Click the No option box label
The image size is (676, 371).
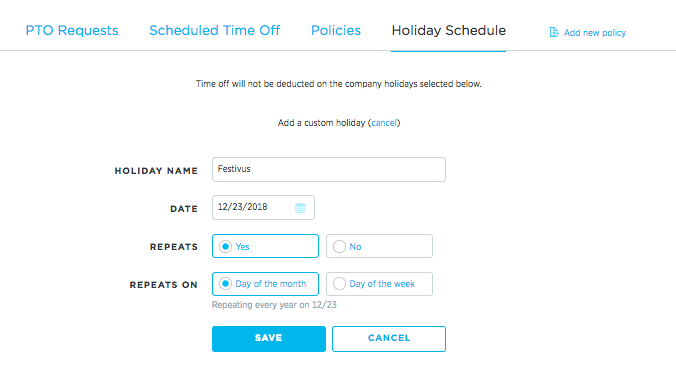[355, 246]
